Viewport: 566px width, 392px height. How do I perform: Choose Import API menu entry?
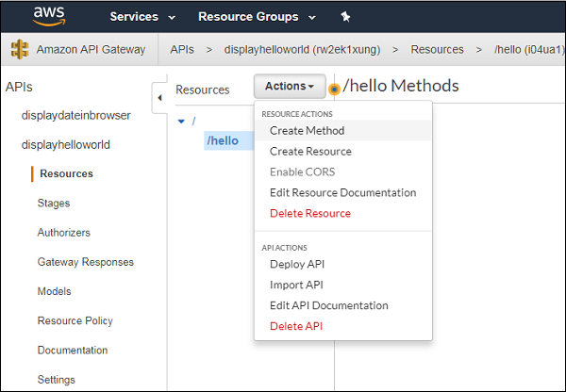[296, 286]
